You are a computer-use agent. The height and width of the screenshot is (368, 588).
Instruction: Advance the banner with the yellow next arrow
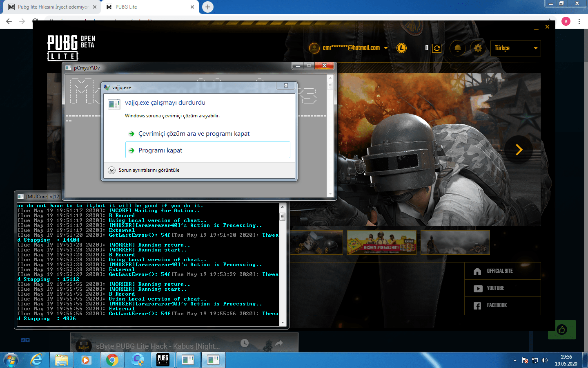pos(519,150)
